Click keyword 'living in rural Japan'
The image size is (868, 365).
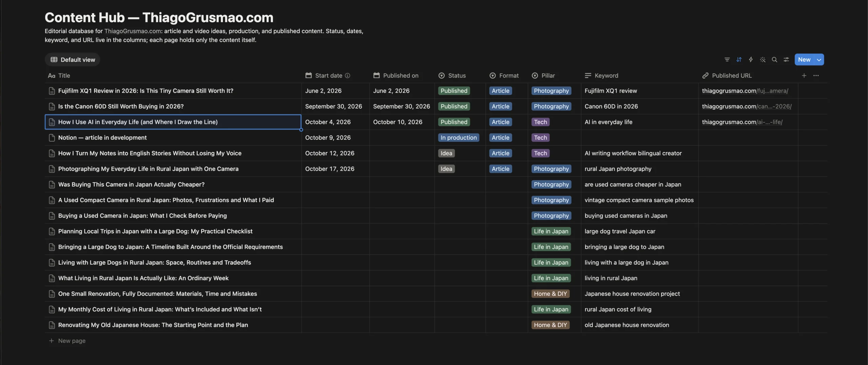pos(611,278)
